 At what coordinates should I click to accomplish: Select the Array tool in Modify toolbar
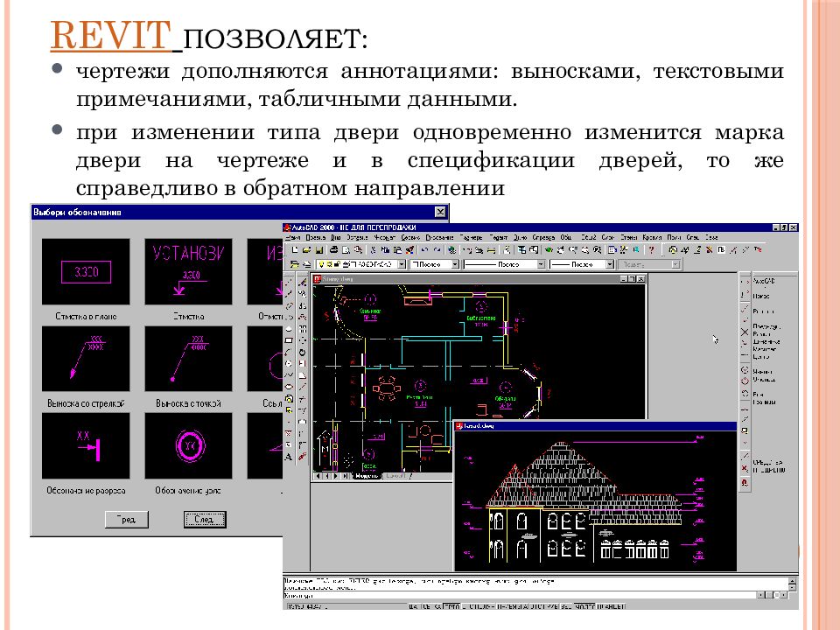[x=302, y=329]
